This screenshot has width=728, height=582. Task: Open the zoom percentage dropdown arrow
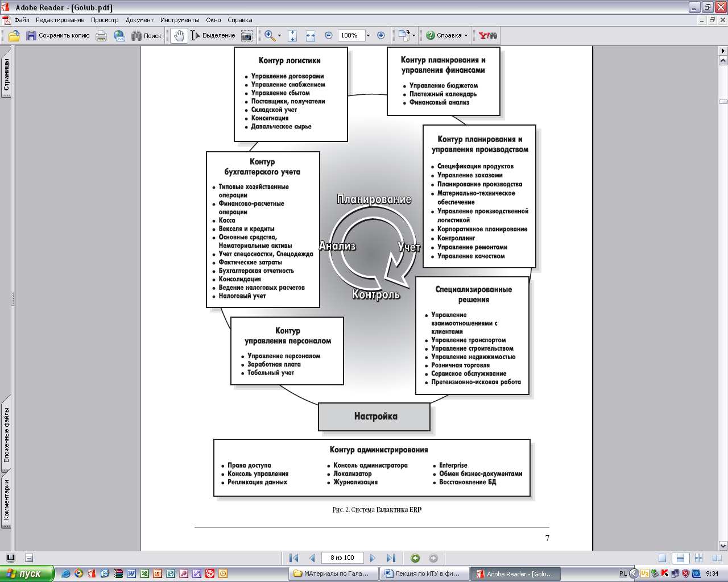pos(368,35)
